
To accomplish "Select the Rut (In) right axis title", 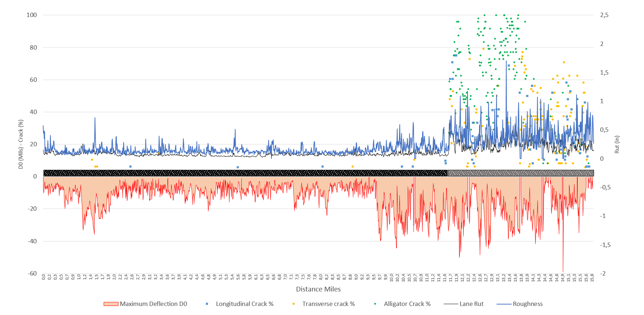I will tap(617, 144).
